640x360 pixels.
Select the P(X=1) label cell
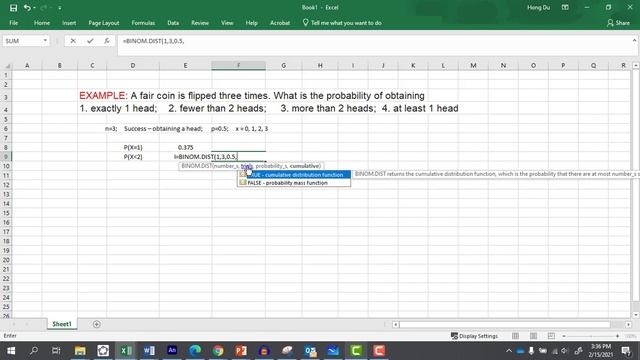133,147
